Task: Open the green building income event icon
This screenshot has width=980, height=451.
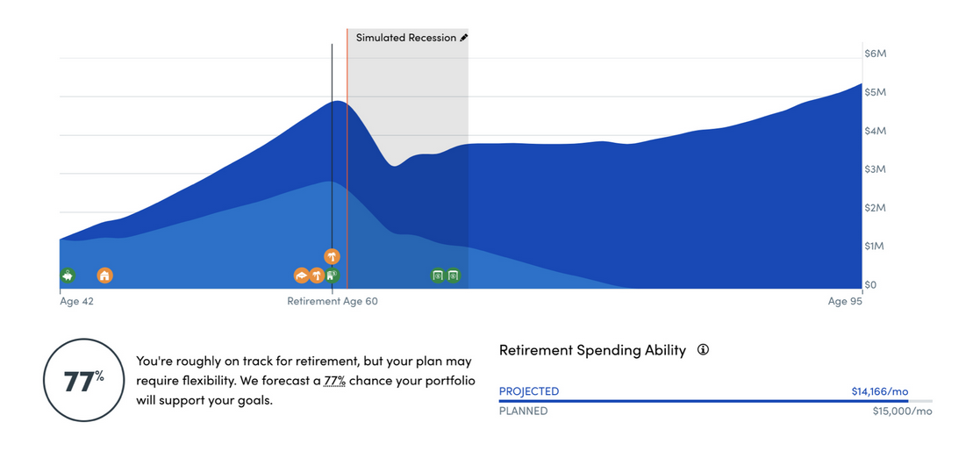Action: click(332, 275)
